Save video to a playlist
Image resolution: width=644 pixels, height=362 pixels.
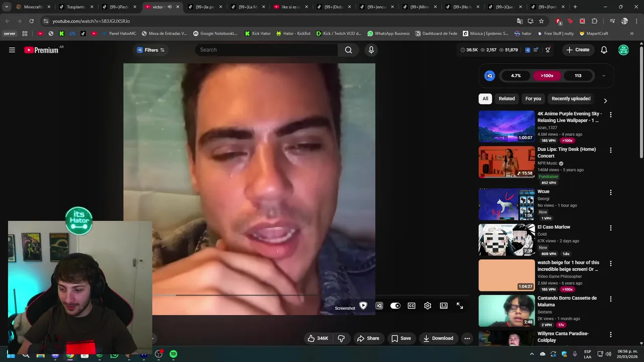[401, 338]
